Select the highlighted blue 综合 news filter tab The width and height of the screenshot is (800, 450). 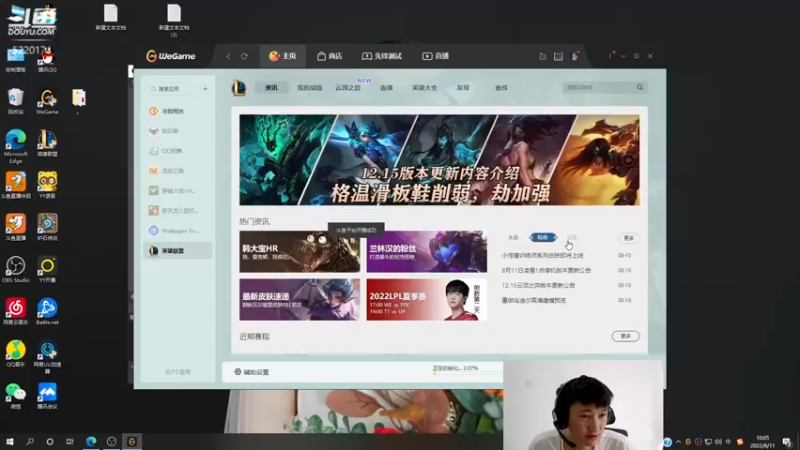[x=543, y=237]
